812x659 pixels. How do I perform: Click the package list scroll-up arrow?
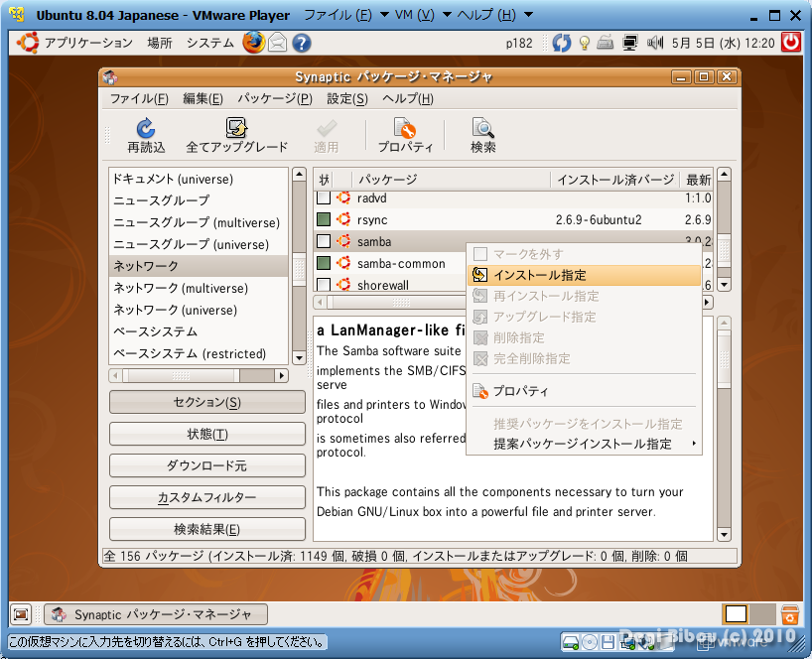click(725, 174)
